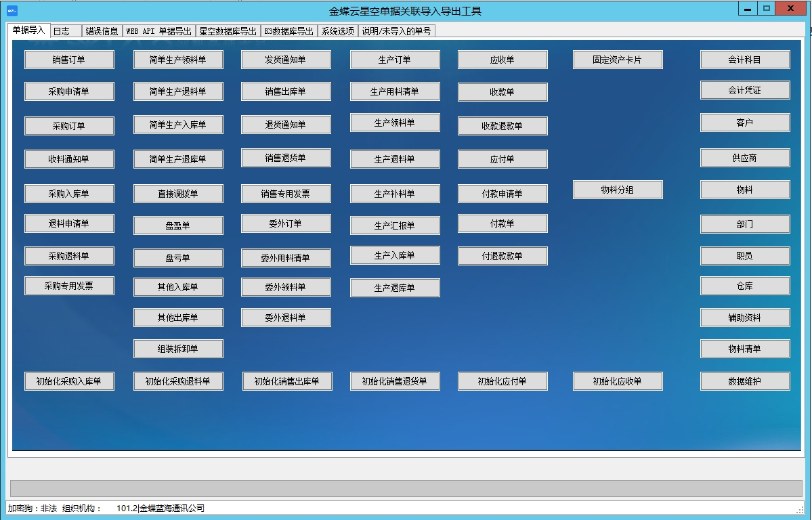The image size is (812, 520).
Task: Open the 应收单 button
Action: coord(503,60)
